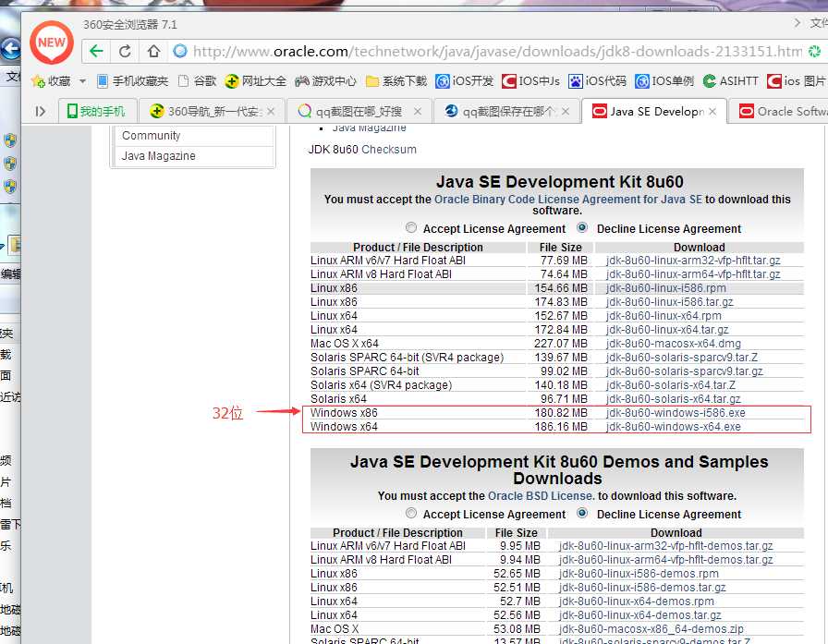828x644 pixels.
Task: Open IOS中Js bookmark
Action: click(531, 80)
